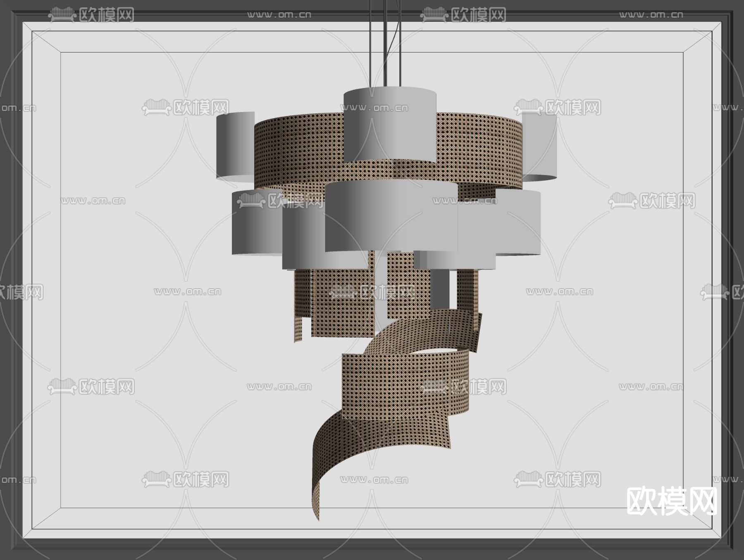Click the large white 欧模网 logo

tap(672, 501)
